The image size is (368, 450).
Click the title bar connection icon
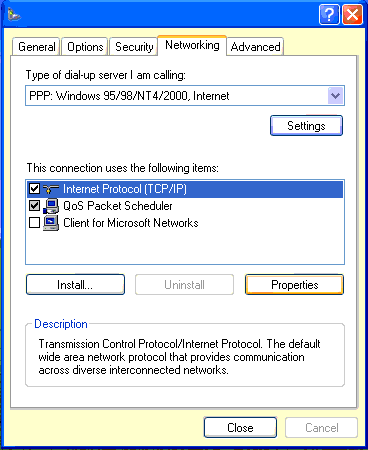(x=14, y=14)
